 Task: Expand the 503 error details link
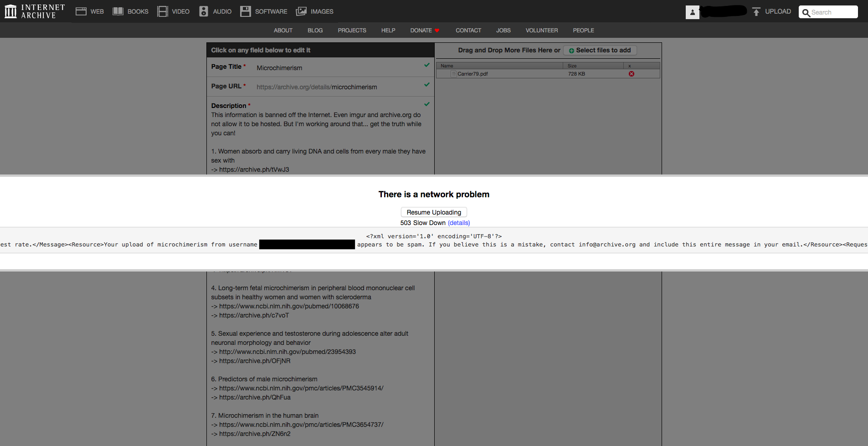pyautogui.click(x=459, y=223)
